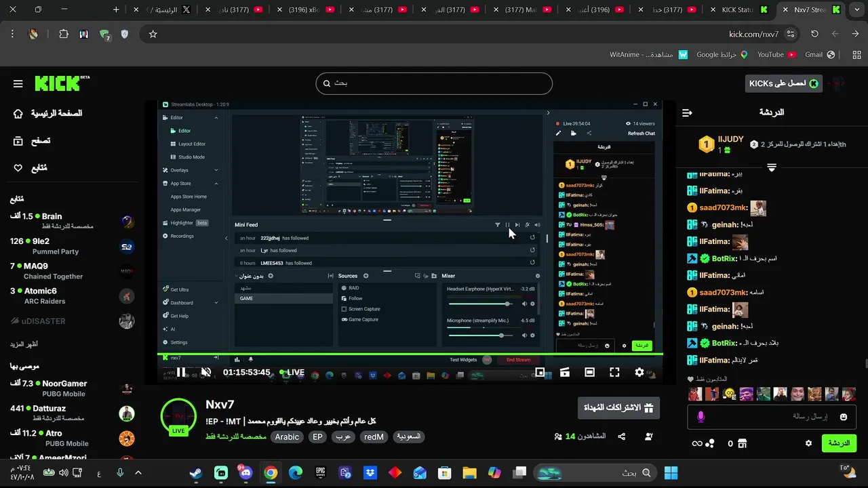Screen dimensions: 868x488
Task: Open a new browser tab
Action: click(116, 9)
